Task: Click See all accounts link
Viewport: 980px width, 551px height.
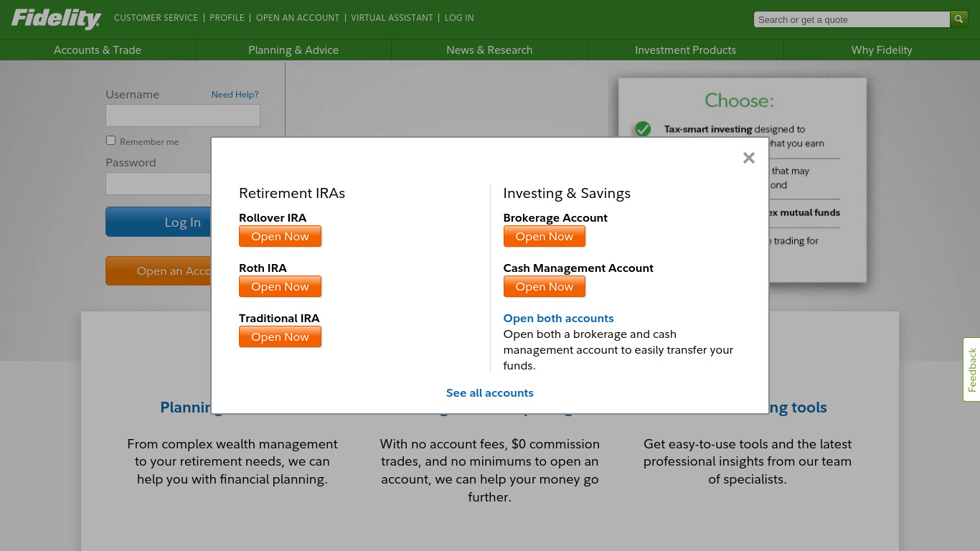Action: (x=490, y=393)
